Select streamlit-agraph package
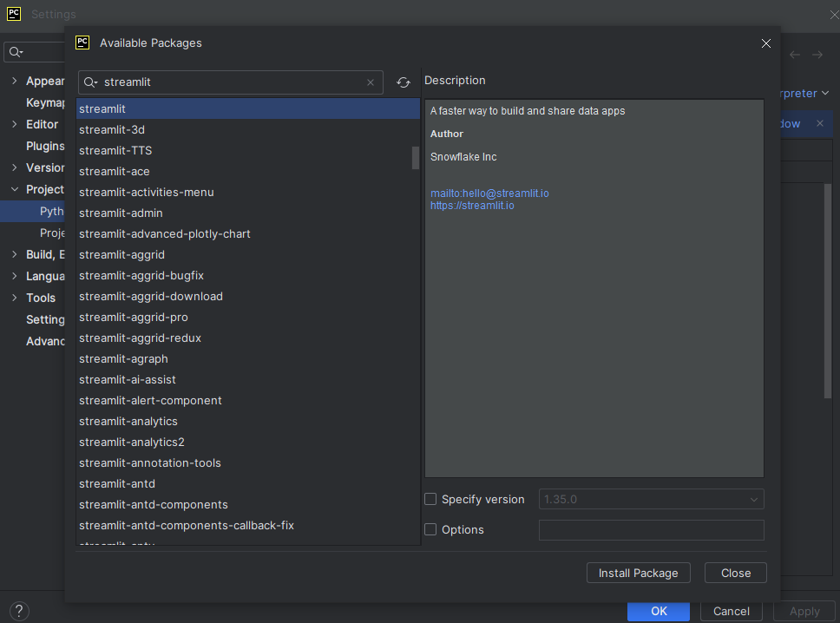 248,359
